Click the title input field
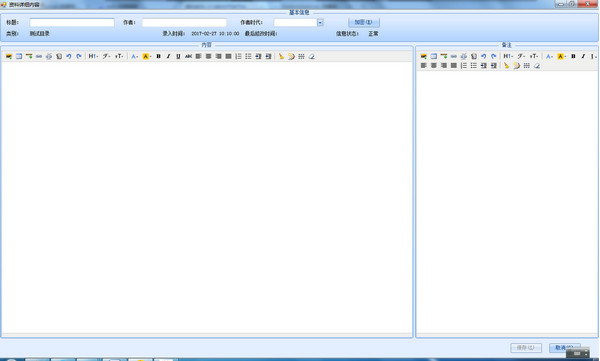Image resolution: width=600 pixels, height=361 pixels. [x=72, y=23]
